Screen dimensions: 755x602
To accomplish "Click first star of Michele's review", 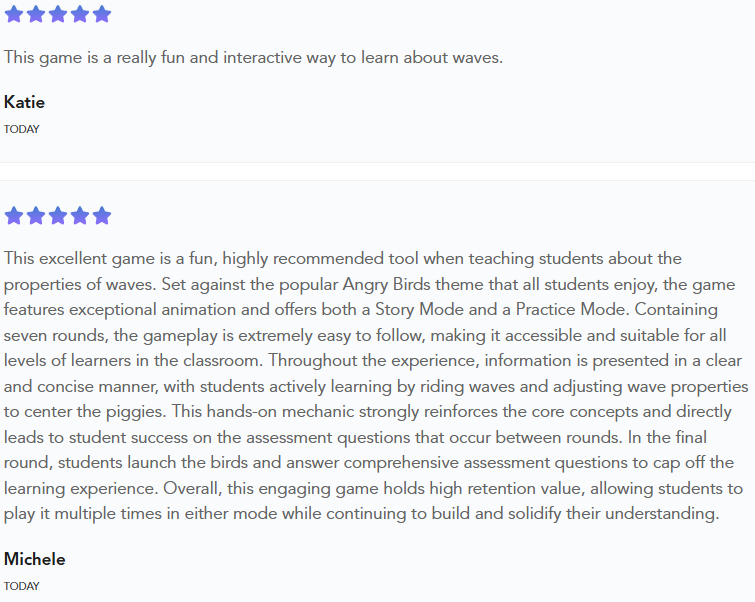I will click(x=14, y=216).
